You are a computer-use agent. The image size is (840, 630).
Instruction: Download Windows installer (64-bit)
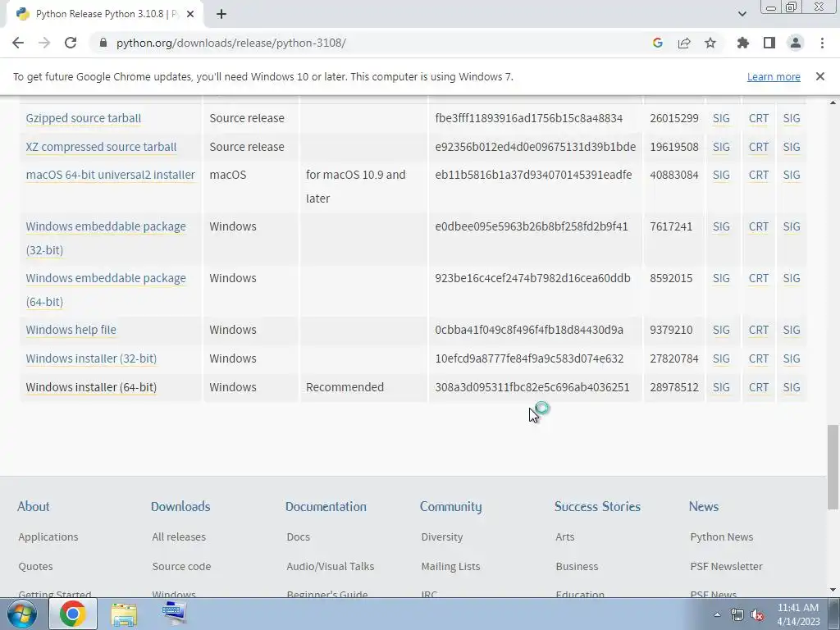tap(91, 387)
